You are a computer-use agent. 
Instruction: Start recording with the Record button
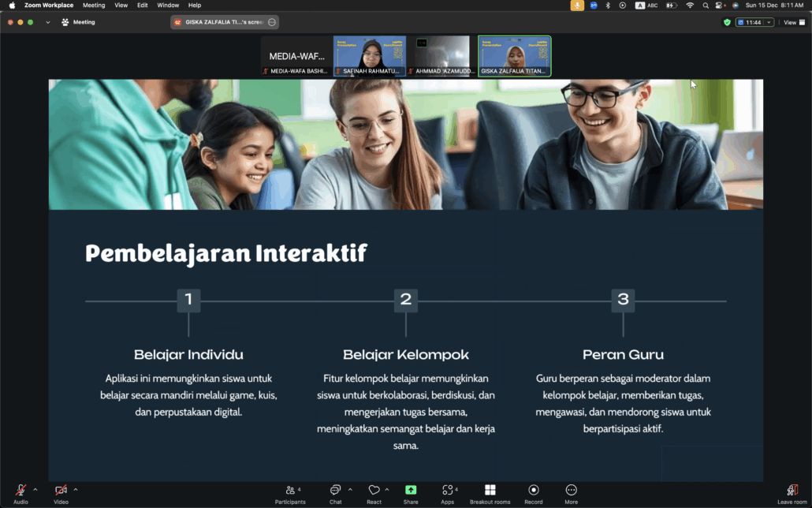[x=534, y=494]
